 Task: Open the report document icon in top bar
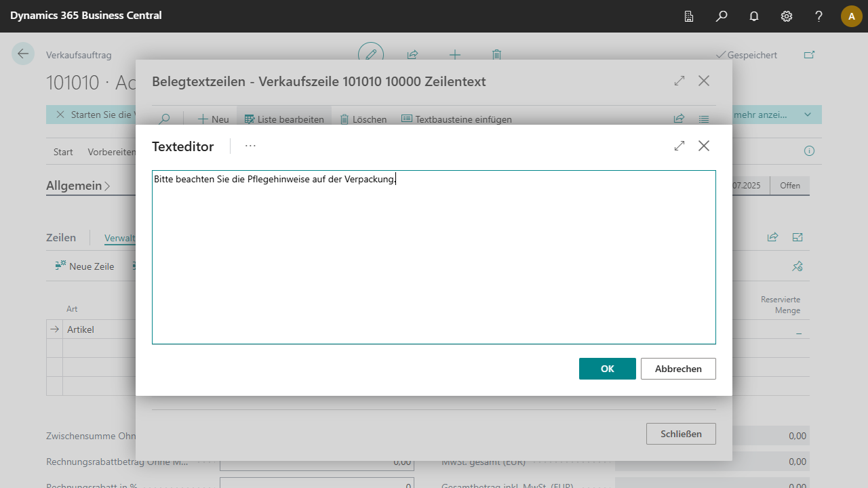coord(689,16)
